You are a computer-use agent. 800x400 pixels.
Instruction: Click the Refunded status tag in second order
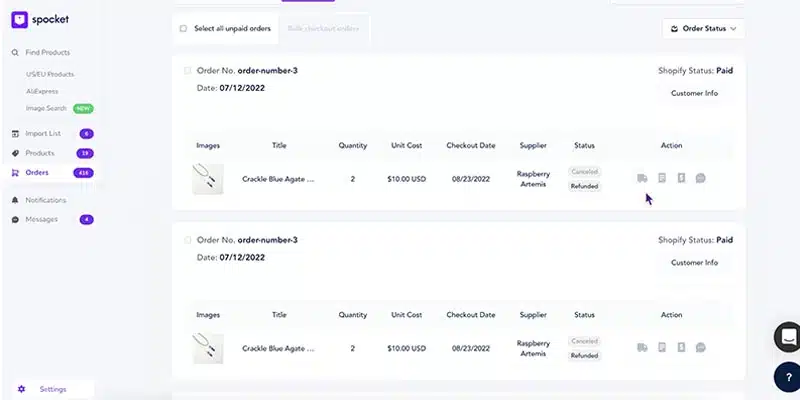pos(584,356)
